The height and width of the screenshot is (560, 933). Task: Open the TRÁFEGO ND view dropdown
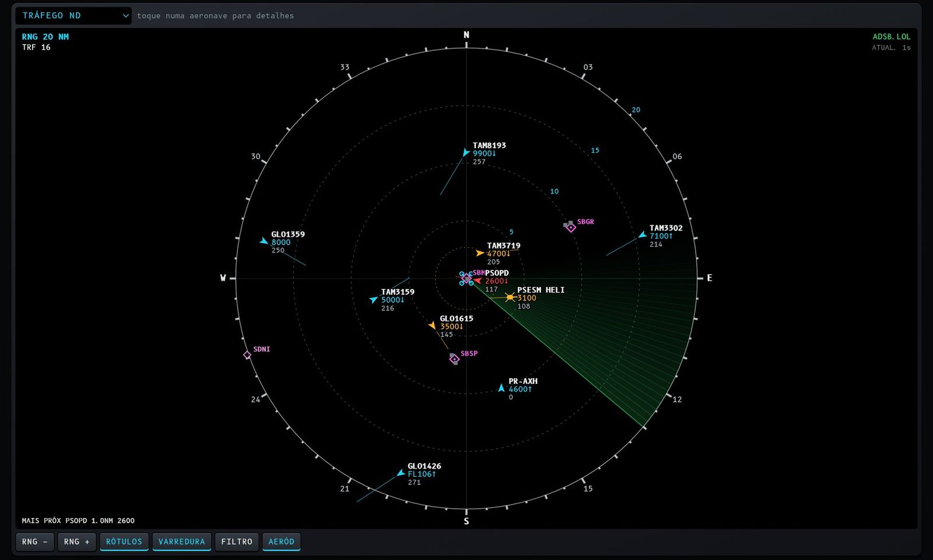pyautogui.click(x=73, y=16)
